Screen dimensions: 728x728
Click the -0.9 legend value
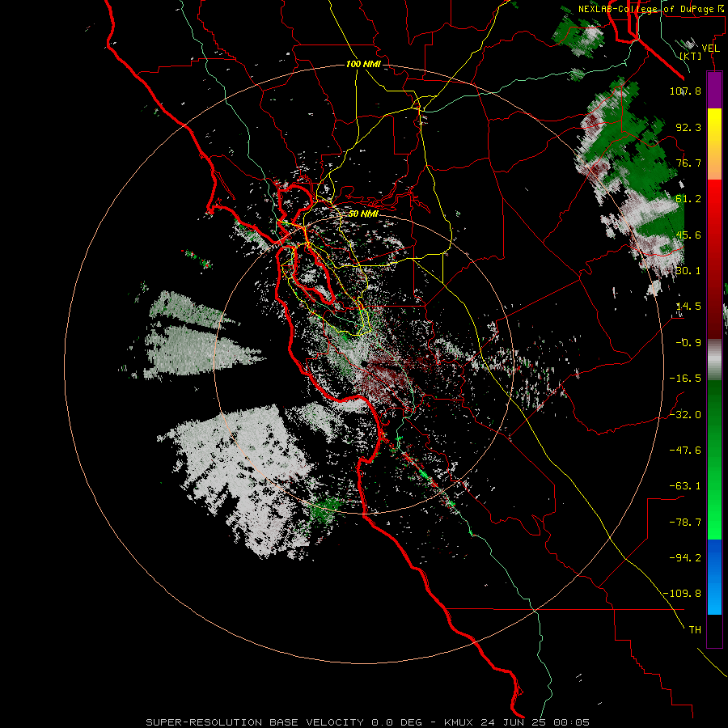[688, 343]
